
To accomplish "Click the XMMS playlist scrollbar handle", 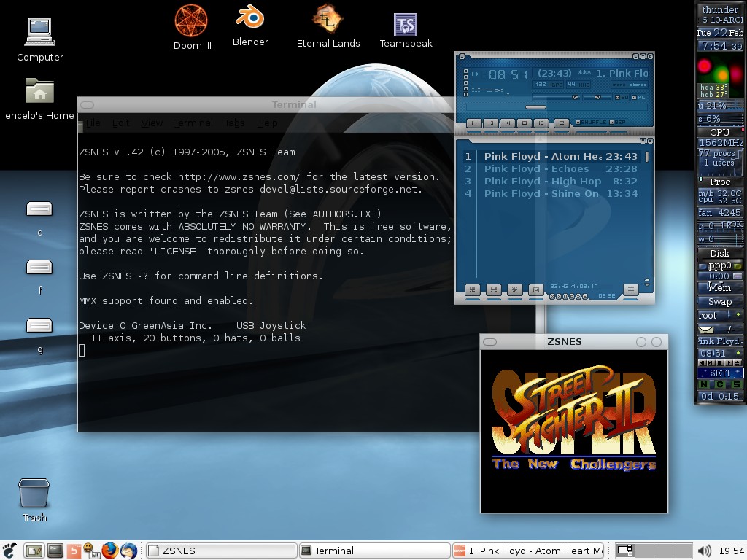I will (x=646, y=156).
